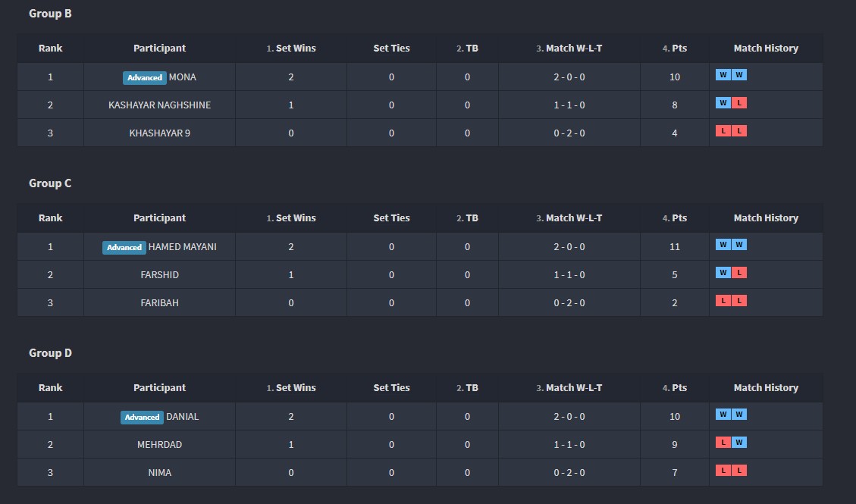
Task: Select participant NIMA in Group D
Action: pos(159,473)
